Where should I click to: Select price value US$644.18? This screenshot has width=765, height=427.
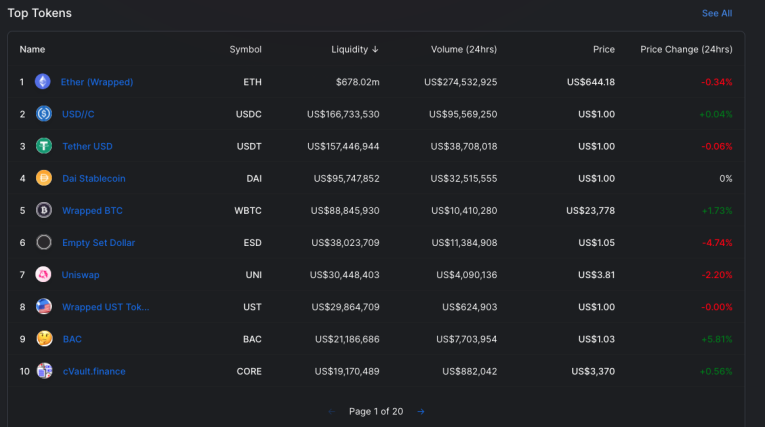590,82
